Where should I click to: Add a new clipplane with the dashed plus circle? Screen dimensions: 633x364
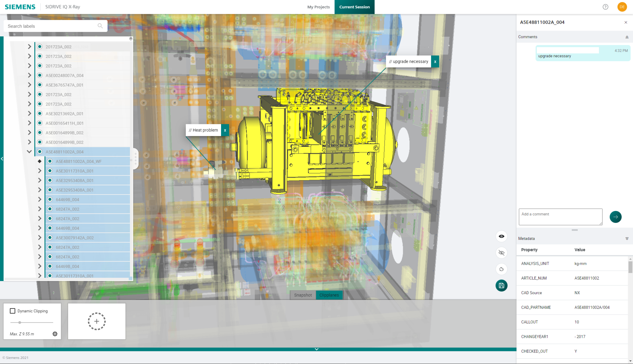click(x=96, y=321)
